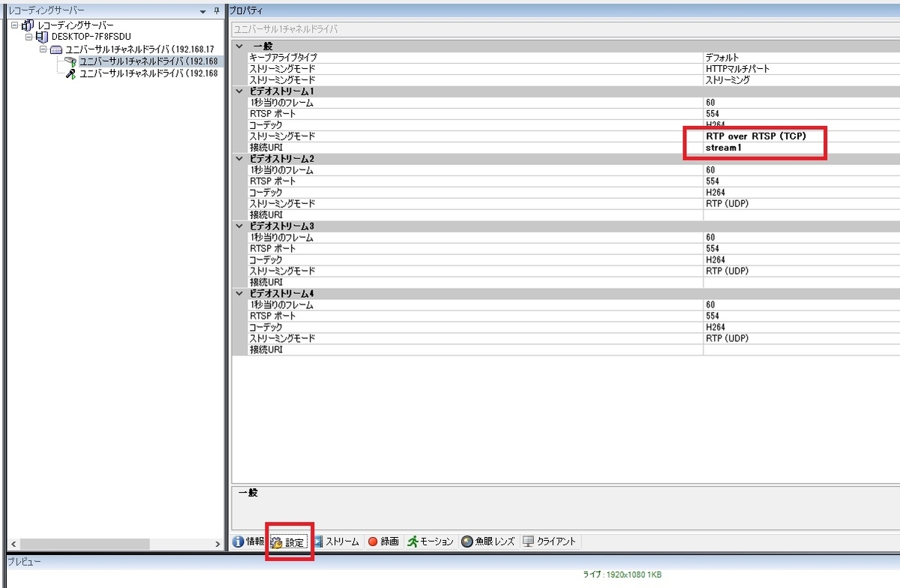Toggle the pin on the レコーディングサーバー panel

[215, 10]
